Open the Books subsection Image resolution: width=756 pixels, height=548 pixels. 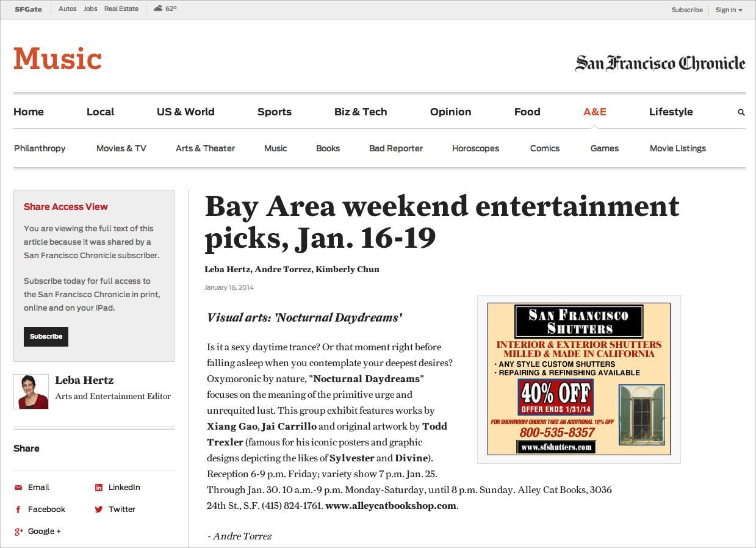(x=328, y=148)
